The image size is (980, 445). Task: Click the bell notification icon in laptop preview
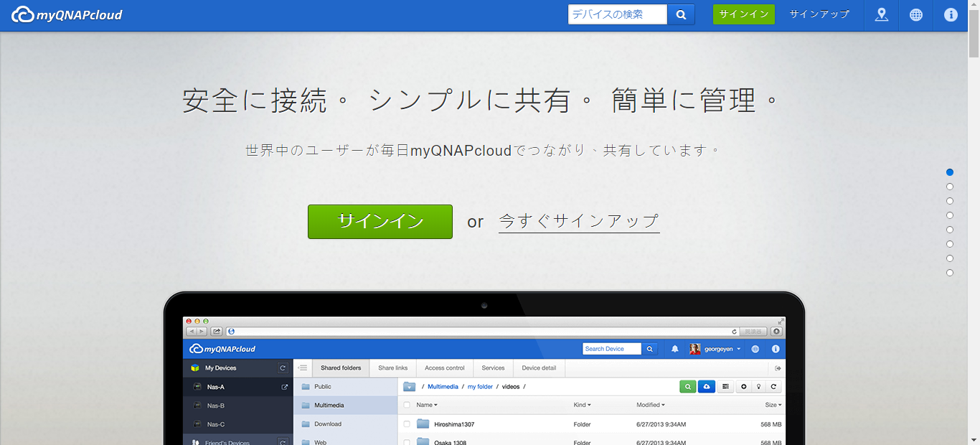click(x=674, y=349)
